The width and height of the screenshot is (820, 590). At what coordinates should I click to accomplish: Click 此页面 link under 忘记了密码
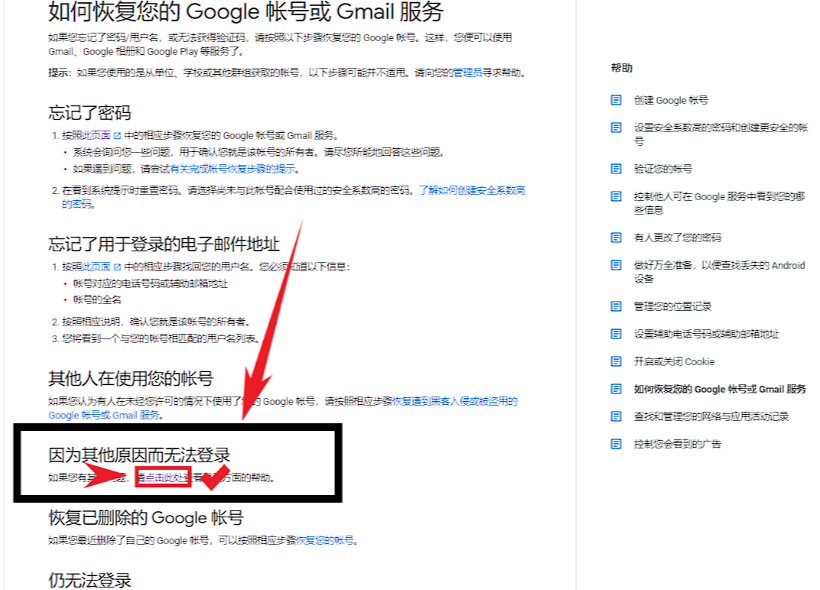pyautogui.click(x=96, y=135)
